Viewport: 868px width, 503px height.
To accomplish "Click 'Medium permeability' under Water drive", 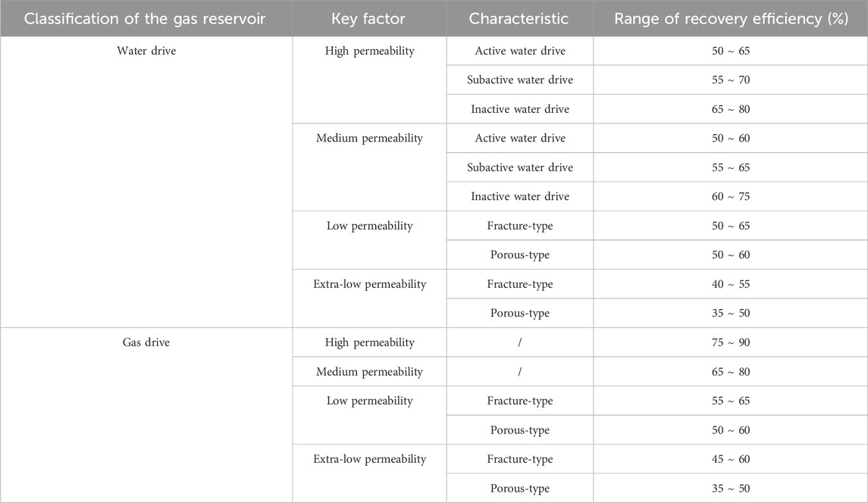I will tap(369, 139).
